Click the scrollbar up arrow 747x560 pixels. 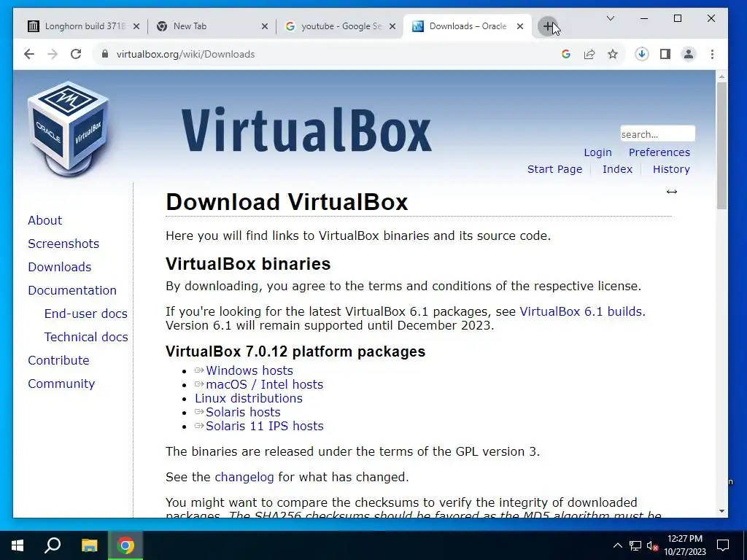pos(721,76)
